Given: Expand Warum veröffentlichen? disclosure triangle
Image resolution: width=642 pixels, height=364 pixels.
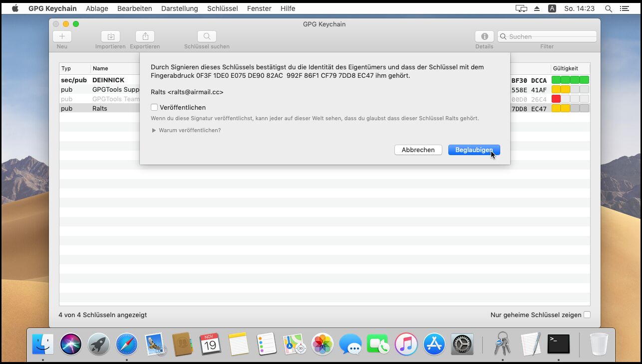Looking at the screenshot, I should point(154,131).
